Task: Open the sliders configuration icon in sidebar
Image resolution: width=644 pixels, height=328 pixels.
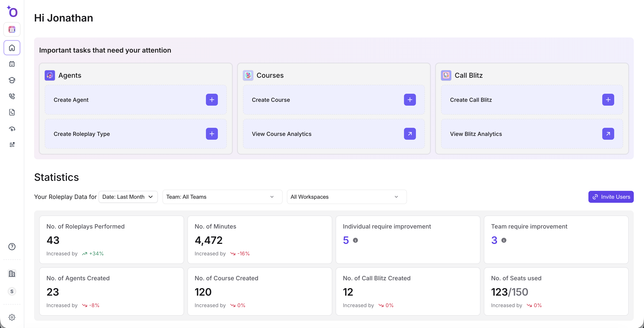Action: (12, 144)
